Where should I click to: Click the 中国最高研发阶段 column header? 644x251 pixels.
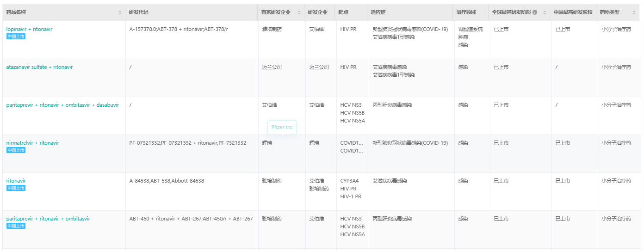[x=573, y=12]
